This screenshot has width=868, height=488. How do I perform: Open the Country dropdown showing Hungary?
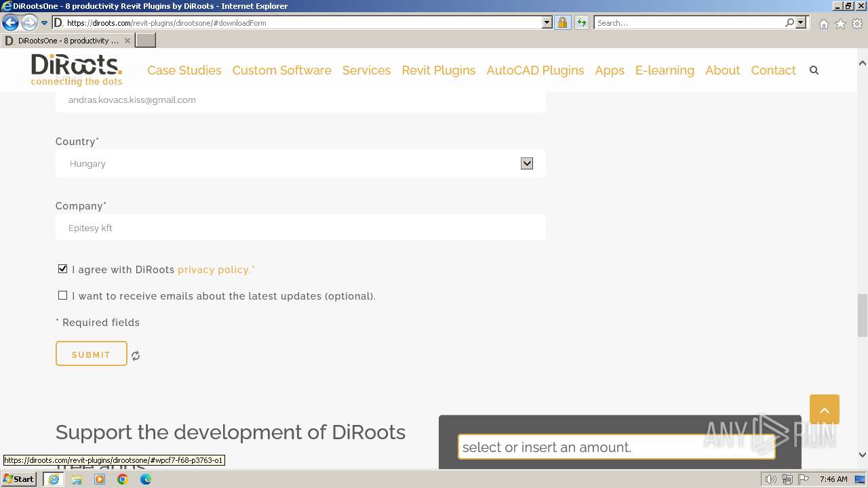pyautogui.click(x=300, y=163)
